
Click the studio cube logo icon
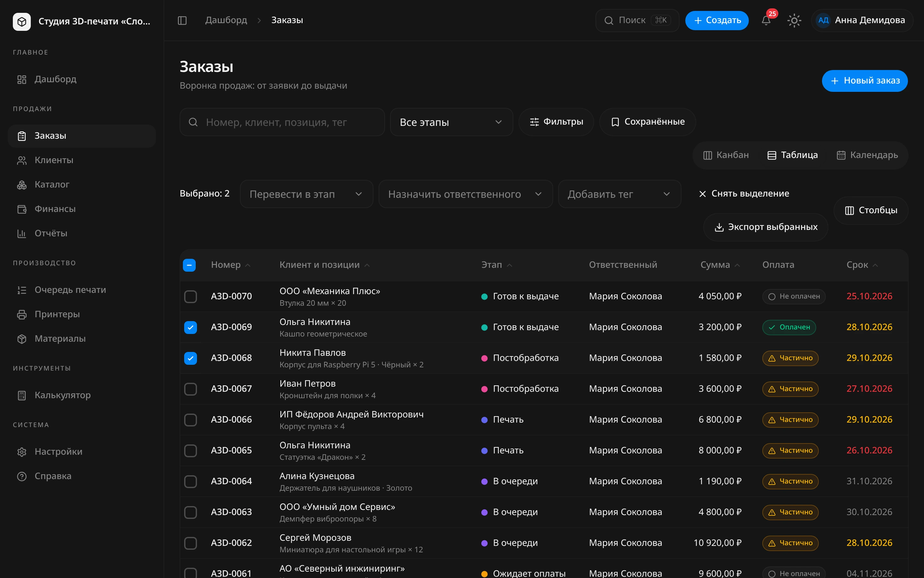22,22
